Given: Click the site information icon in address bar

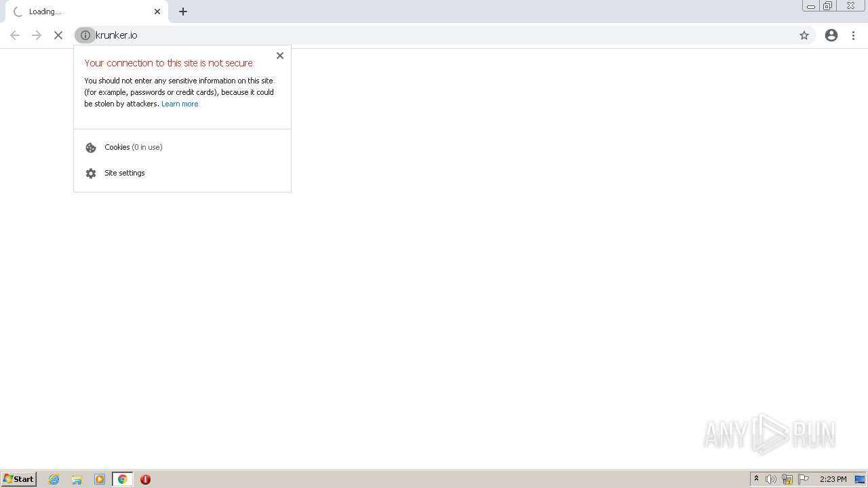Looking at the screenshot, I should tap(85, 35).
